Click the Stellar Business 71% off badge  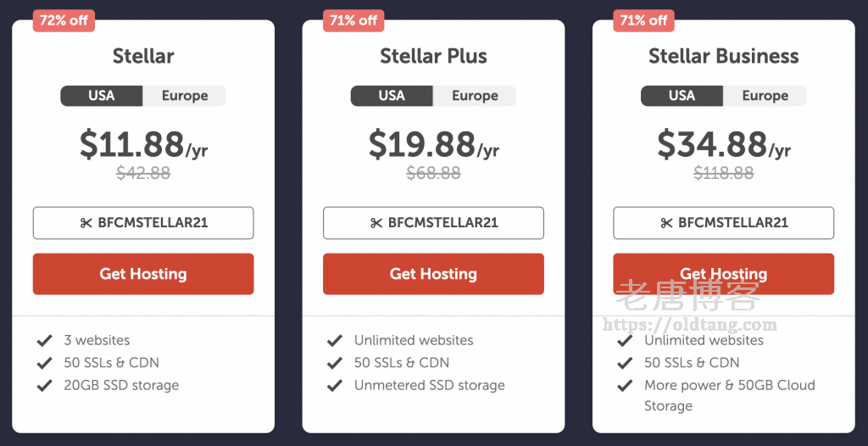[644, 20]
